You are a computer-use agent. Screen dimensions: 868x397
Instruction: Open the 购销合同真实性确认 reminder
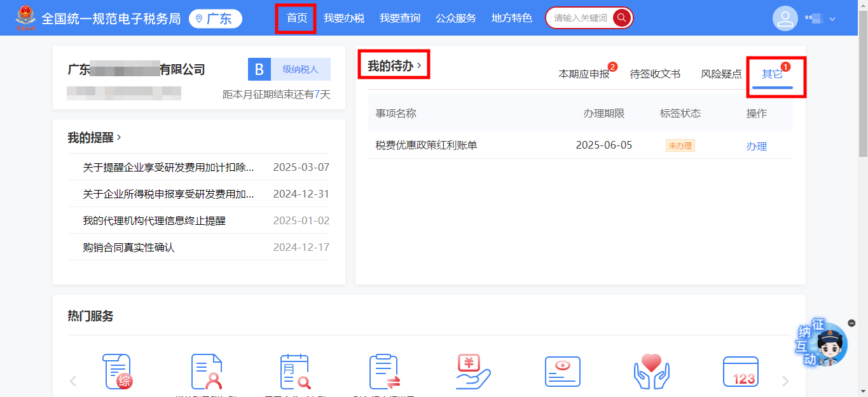[x=128, y=247]
